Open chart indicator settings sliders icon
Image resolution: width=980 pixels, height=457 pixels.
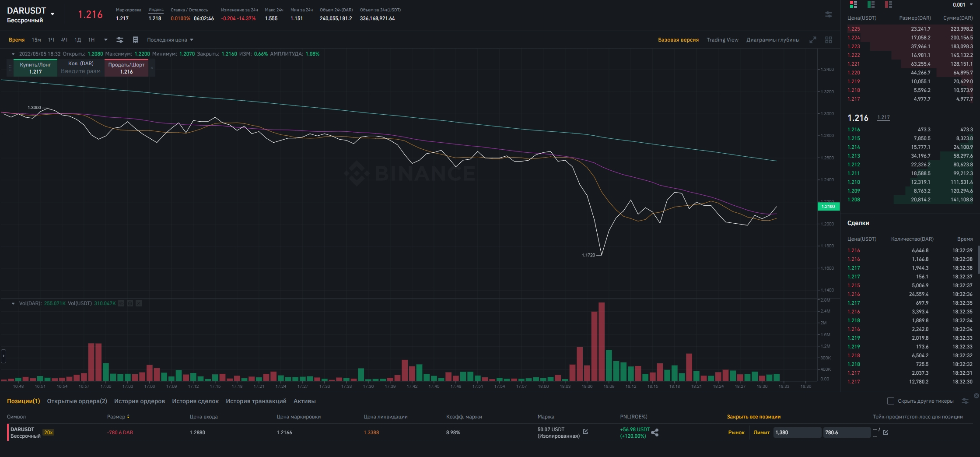(x=119, y=40)
